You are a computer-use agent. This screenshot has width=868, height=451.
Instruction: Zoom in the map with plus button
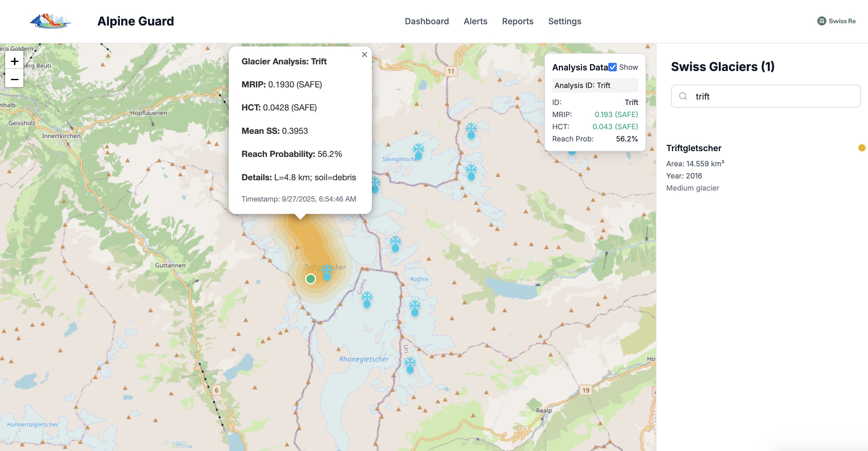[14, 61]
